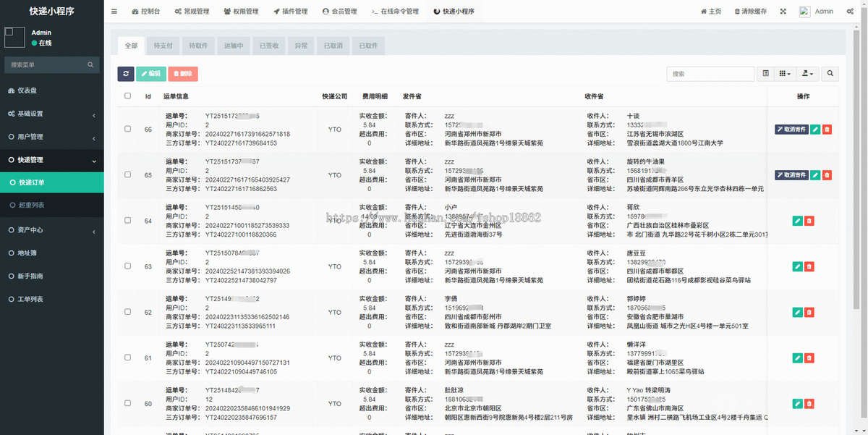Viewport: 868px width, 435px height.
Task: Click the refresh icon above the order table
Action: click(125, 73)
